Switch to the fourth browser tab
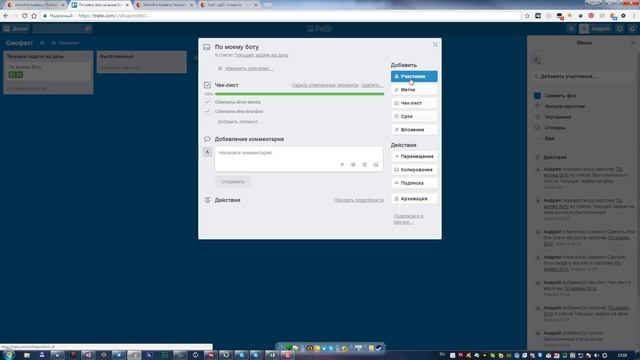This screenshot has width=640, height=360. (x=229, y=5)
